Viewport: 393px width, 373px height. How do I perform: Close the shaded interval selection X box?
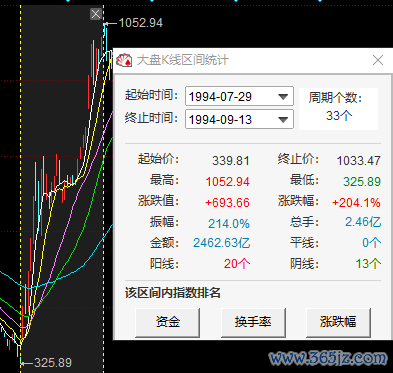pyautogui.click(x=96, y=14)
